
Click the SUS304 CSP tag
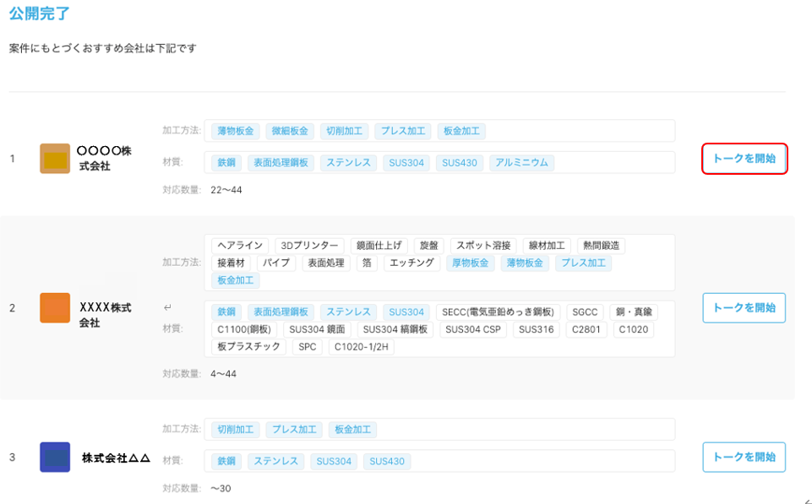pos(473,329)
